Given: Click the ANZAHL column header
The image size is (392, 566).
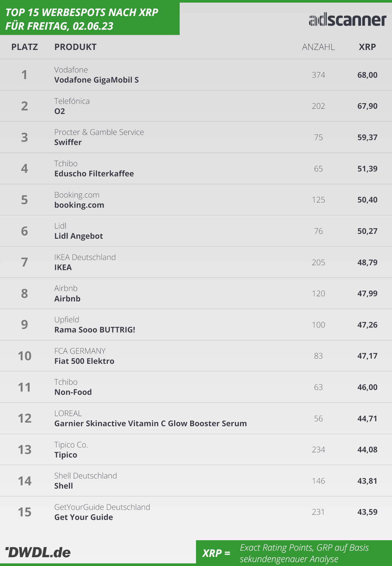Looking at the screenshot, I should 318,47.
